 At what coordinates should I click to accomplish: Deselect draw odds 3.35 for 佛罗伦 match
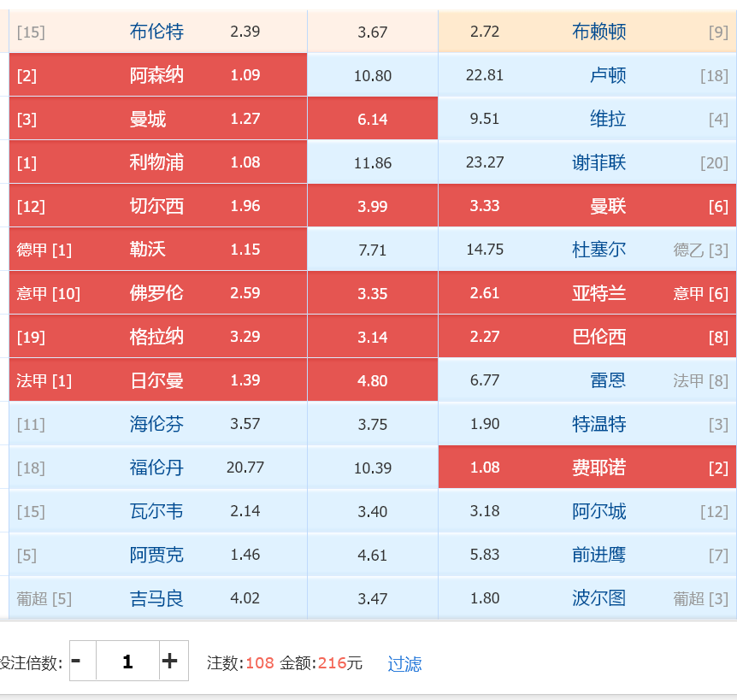pyautogui.click(x=373, y=293)
